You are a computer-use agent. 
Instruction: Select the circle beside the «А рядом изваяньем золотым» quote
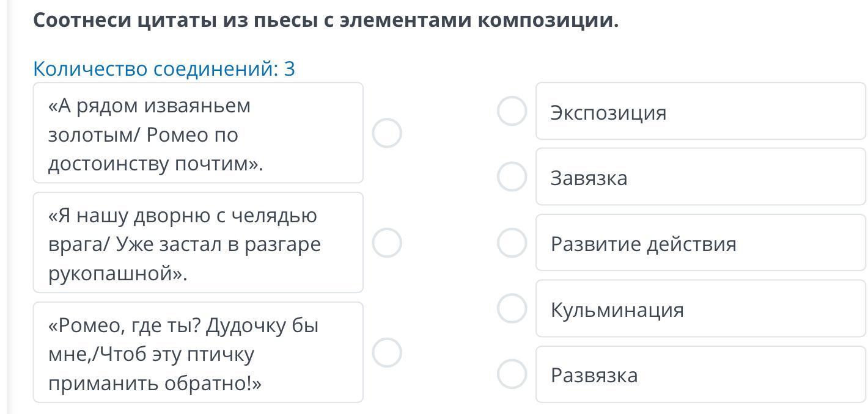[x=386, y=133]
